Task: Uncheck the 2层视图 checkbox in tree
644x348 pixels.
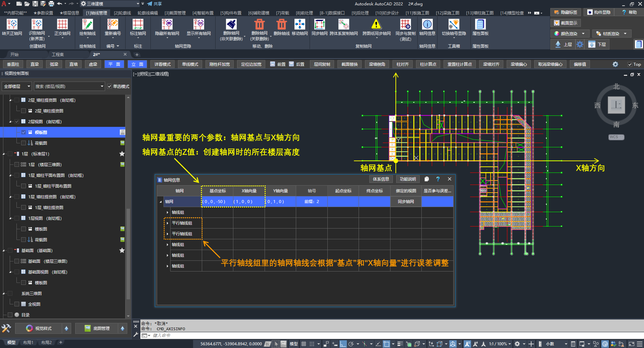Action: 17,122
